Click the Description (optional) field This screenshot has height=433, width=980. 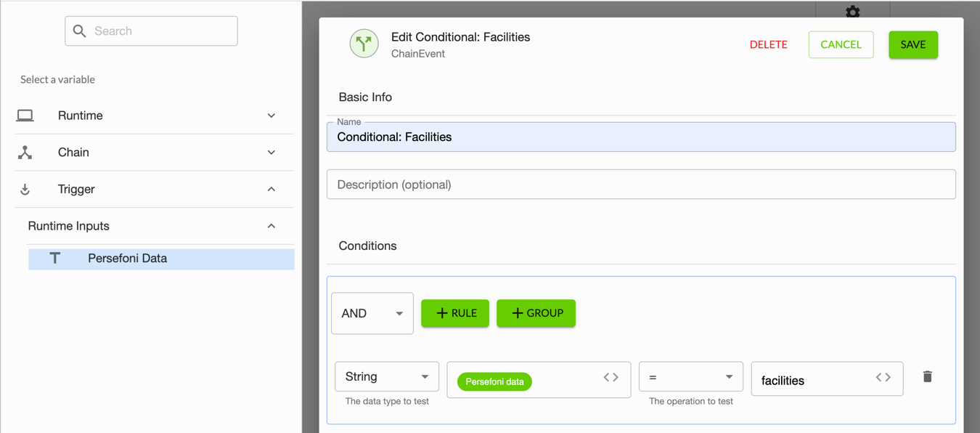click(641, 185)
